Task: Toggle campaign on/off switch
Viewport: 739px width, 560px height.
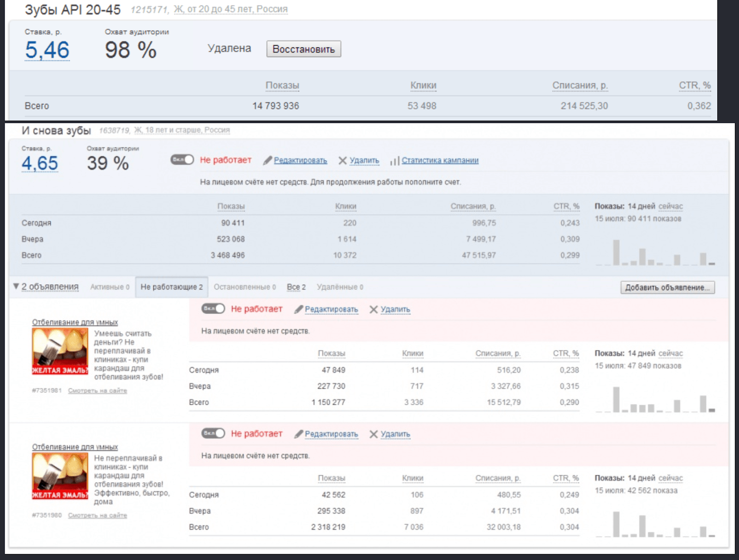Action: coord(182,159)
